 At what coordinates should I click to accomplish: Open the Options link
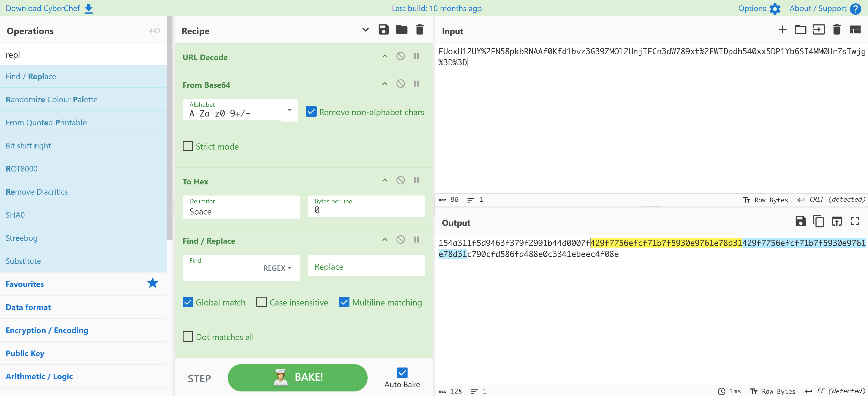click(752, 8)
